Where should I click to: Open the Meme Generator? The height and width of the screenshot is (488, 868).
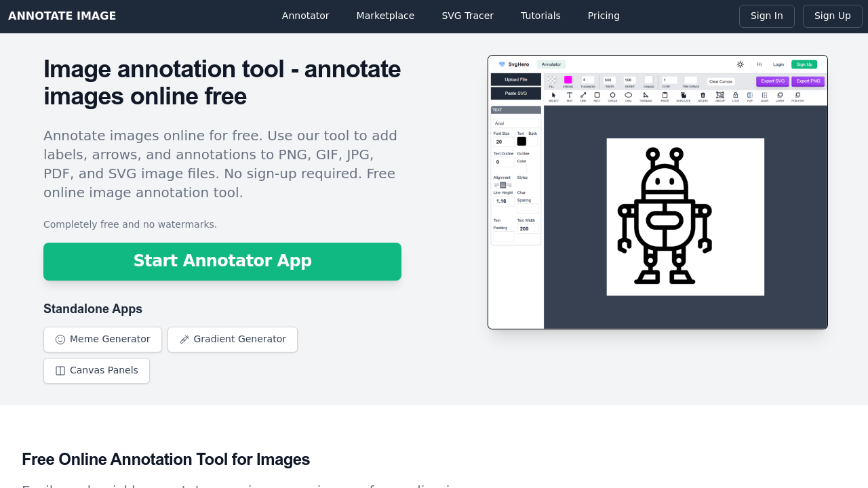point(102,340)
